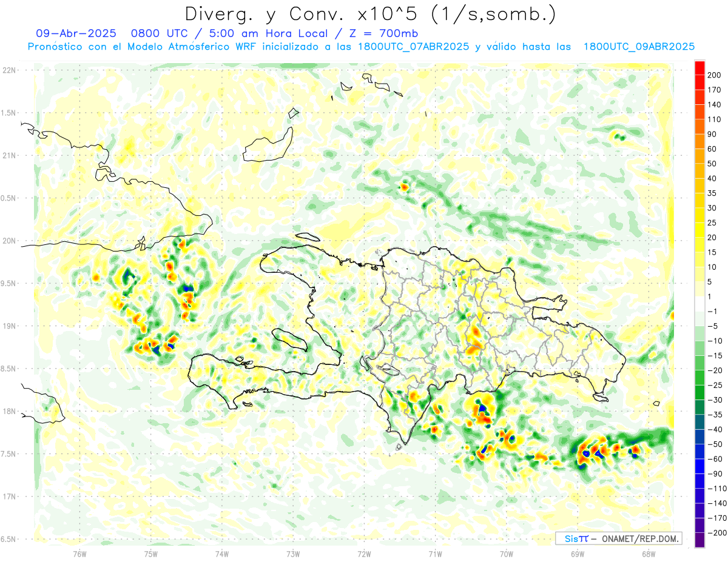Click the '-1' colorbar value
Image resolution: width=728 pixels, height=562 pixels.
click(713, 312)
